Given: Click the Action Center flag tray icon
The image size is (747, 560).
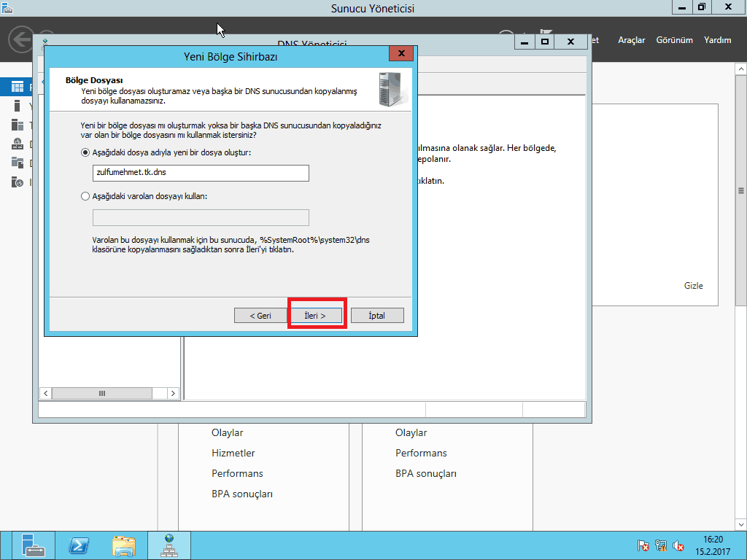Looking at the screenshot, I should pyautogui.click(x=643, y=545).
